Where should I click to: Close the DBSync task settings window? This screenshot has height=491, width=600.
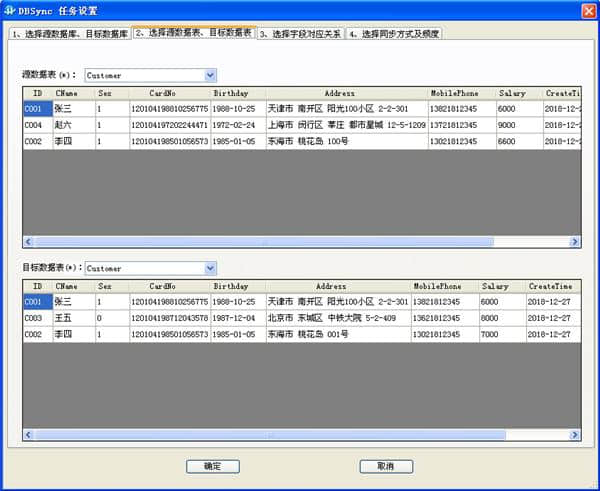coord(588,10)
